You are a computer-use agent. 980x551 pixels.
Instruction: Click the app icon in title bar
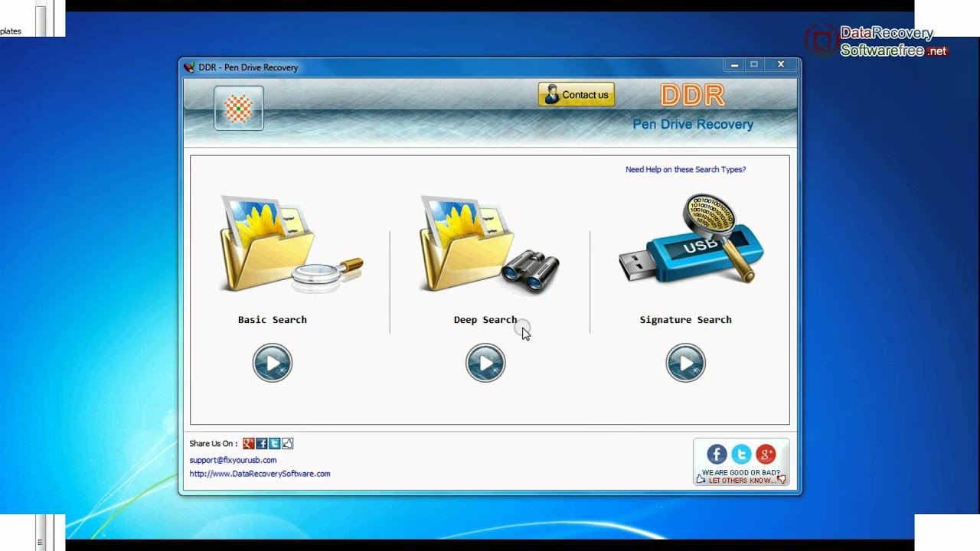pyautogui.click(x=189, y=67)
